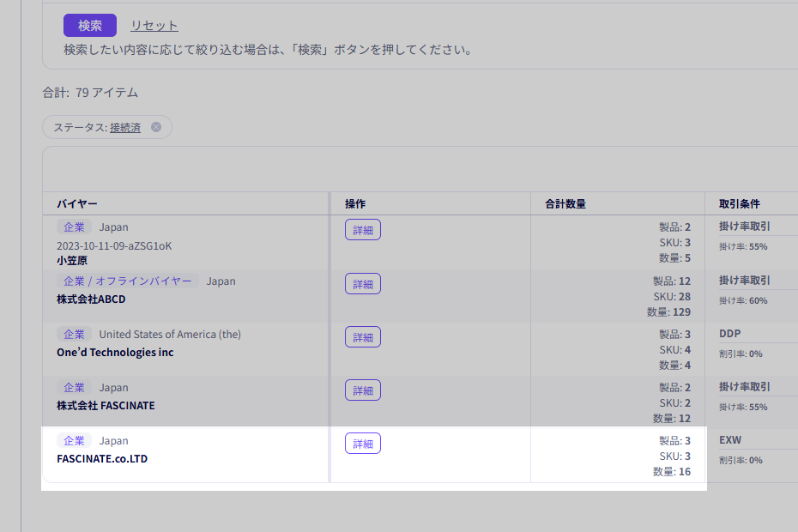The height and width of the screenshot is (532, 798).
Task: Click the 取引条件 column header
Action: 740,203
